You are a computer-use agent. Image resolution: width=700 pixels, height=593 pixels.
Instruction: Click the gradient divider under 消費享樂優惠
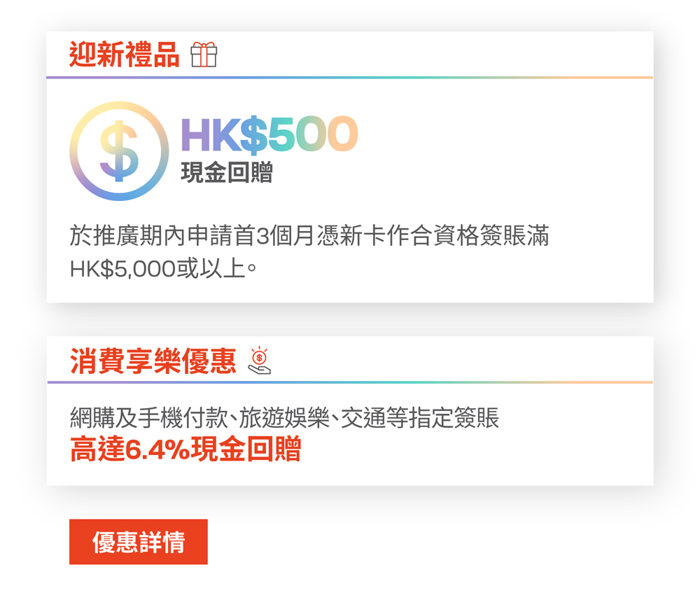pyautogui.click(x=350, y=382)
